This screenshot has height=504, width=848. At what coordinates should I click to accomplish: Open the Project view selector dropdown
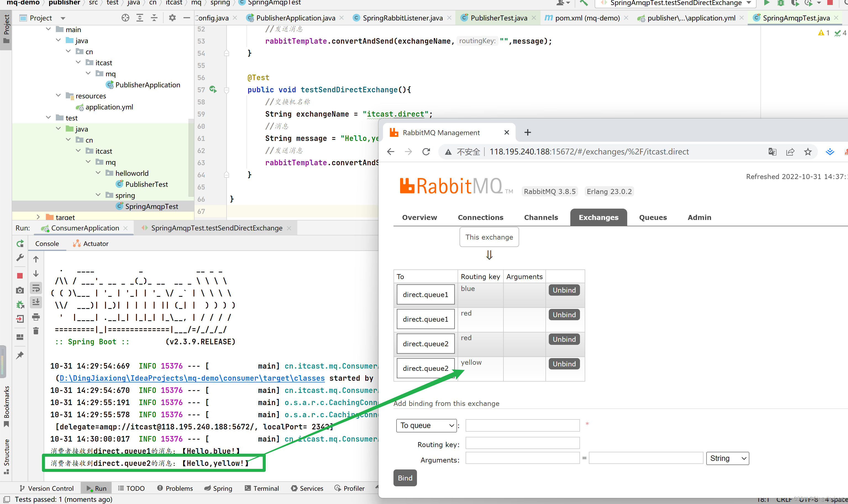tap(63, 18)
